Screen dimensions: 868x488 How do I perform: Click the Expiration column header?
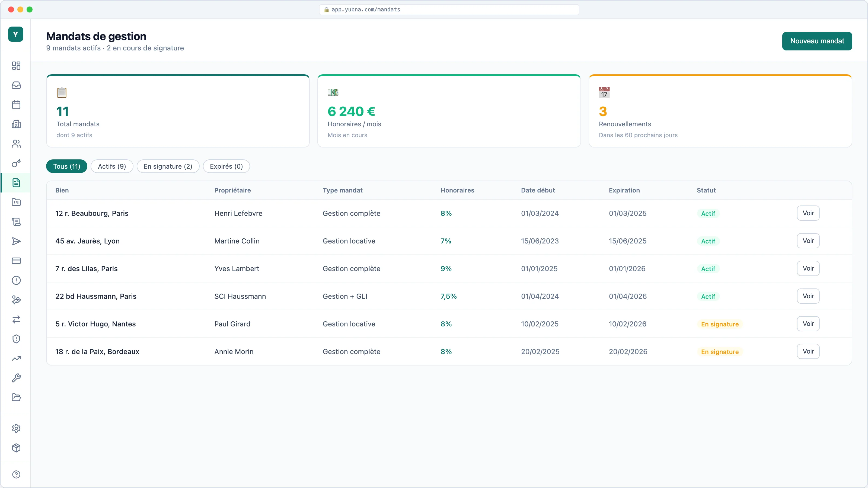[624, 190]
